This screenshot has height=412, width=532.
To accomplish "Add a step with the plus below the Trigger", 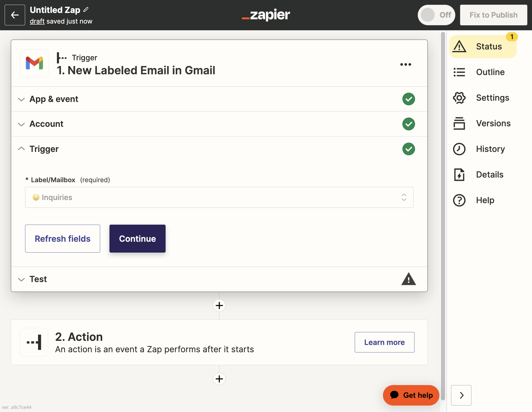I will point(219,306).
